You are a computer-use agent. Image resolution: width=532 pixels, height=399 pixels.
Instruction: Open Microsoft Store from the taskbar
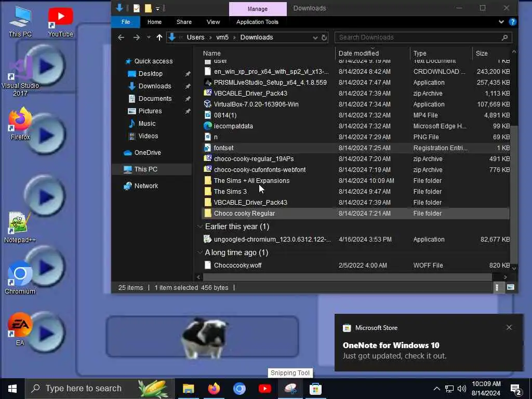(315, 389)
